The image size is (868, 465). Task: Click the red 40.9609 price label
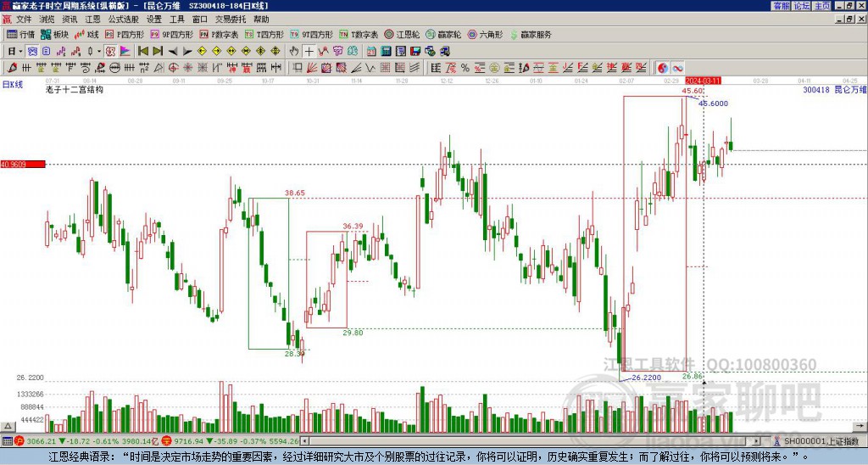(23, 165)
